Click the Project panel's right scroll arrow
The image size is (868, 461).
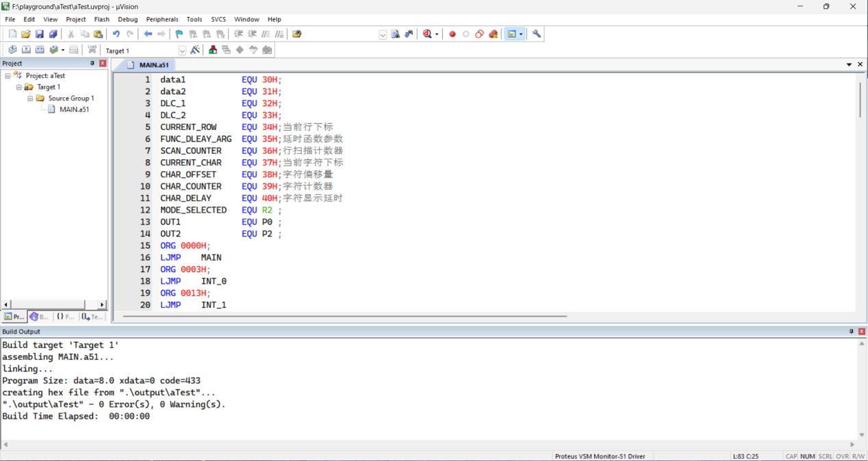tap(102, 304)
